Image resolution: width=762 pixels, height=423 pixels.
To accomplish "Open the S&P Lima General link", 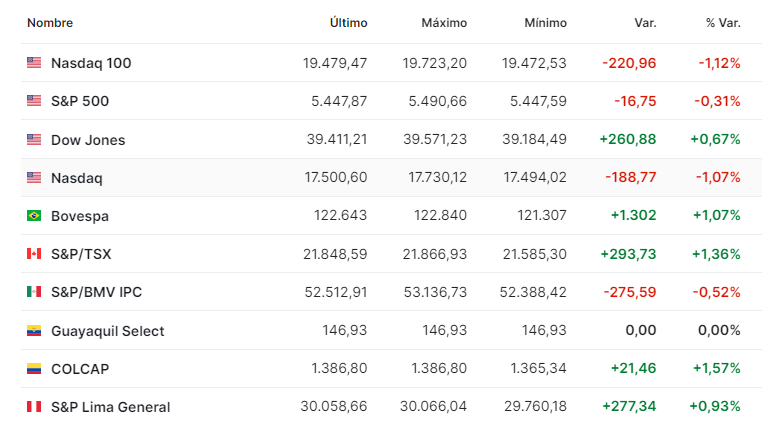I will point(110,407).
